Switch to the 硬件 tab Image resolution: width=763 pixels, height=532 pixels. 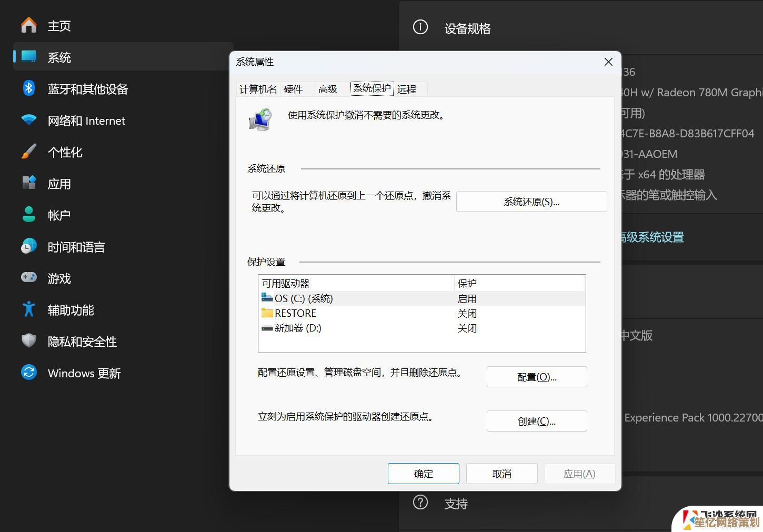click(293, 89)
